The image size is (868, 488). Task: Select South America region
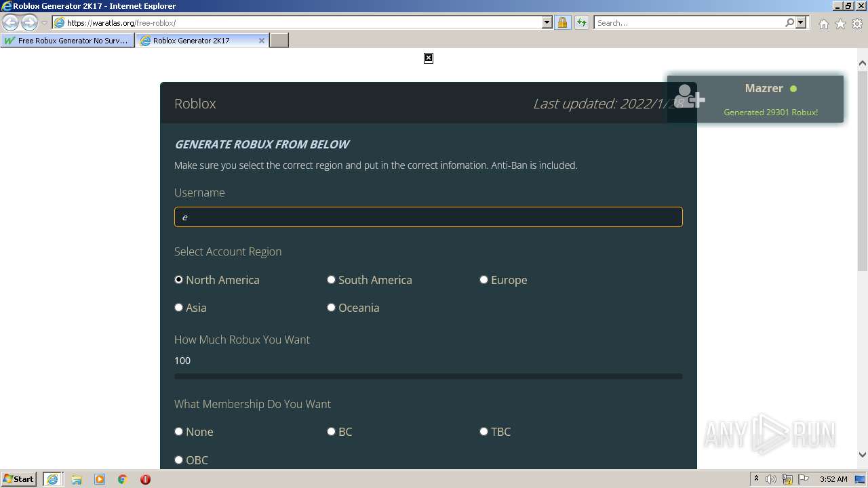(332, 279)
